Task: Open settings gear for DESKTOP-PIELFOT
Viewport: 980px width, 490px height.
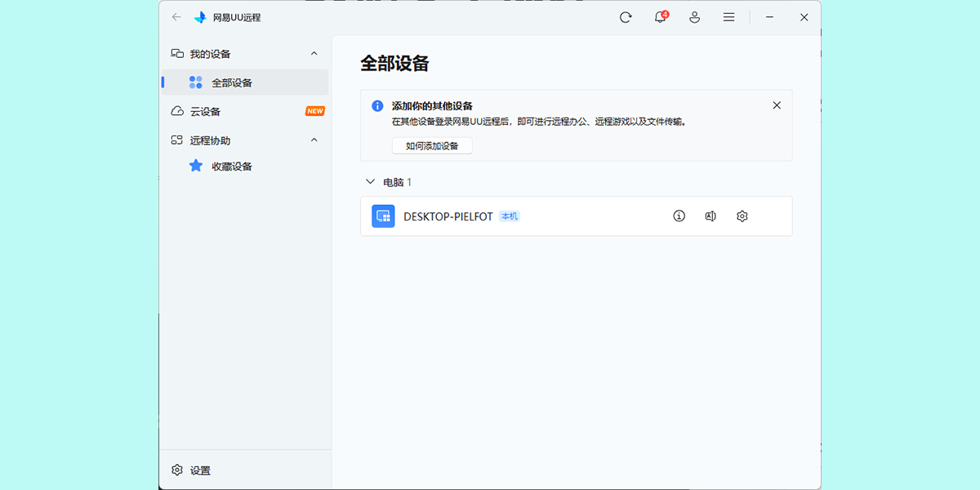Action: coord(742,216)
